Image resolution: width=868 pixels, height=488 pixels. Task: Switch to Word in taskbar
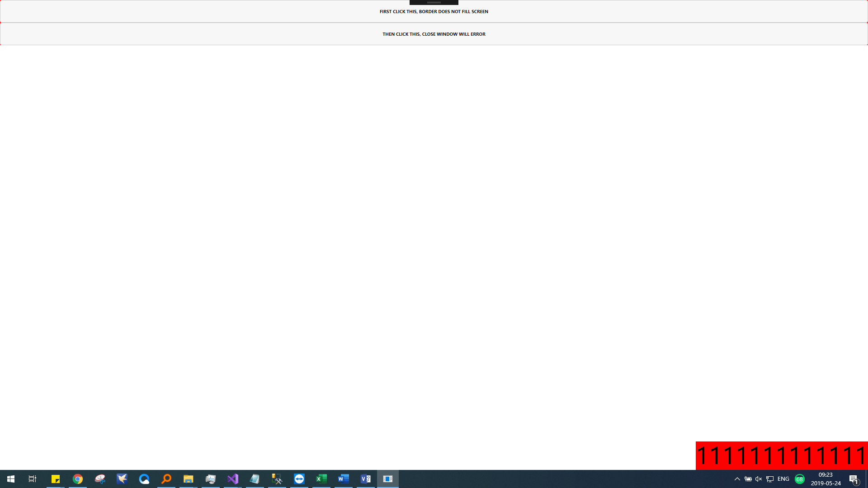(x=344, y=479)
